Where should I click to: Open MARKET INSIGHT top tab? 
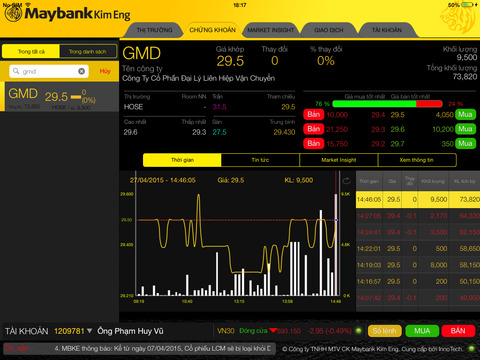271,30
